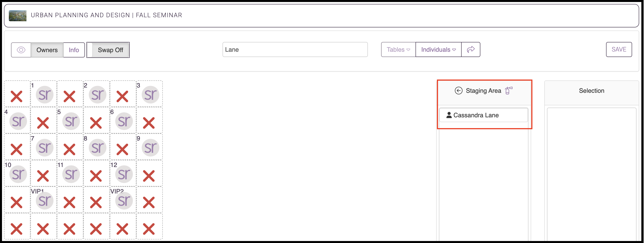Click the red X left of VIP1
Viewport: 644px width, 243px height.
(17, 203)
